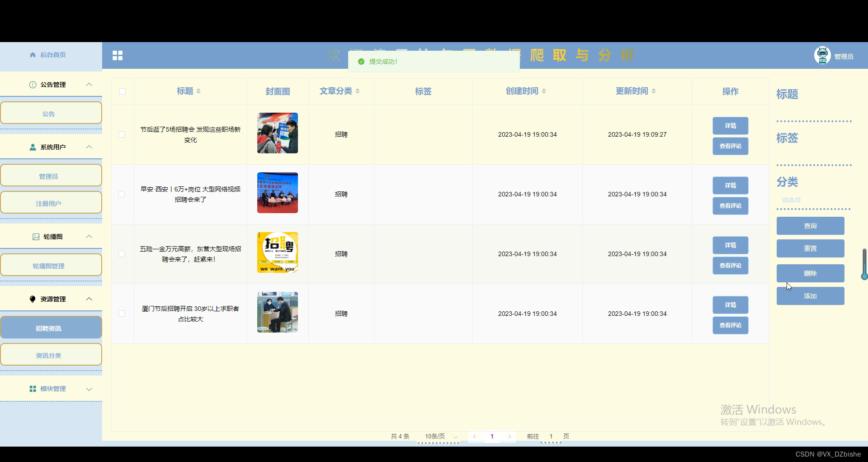Screen dimensions: 868x462
Task: Click the 标签 column header
Action: [x=423, y=91]
